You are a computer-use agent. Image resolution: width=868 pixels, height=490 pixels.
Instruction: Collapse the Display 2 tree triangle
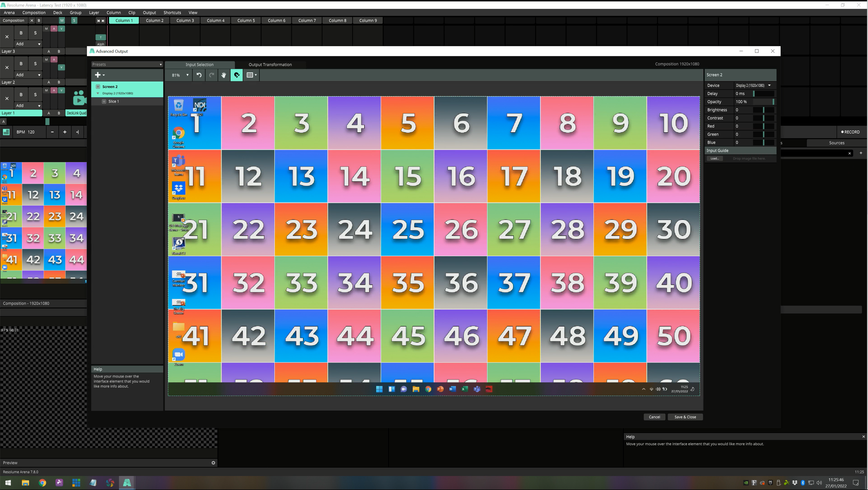(98, 93)
